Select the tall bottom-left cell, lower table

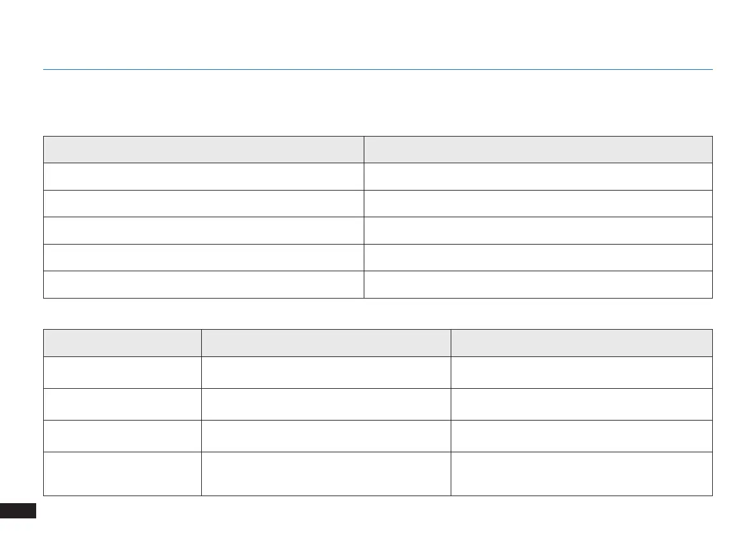122,473
